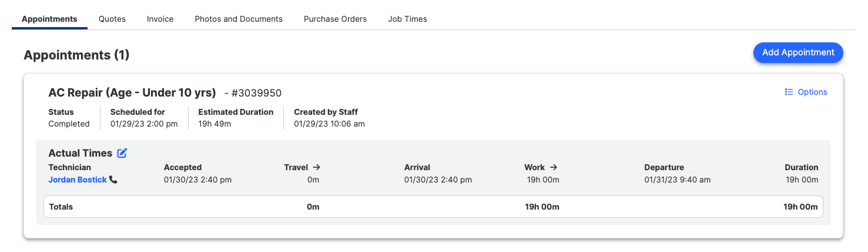Click the Completed status value
This screenshot has height=252, width=868.
click(69, 124)
